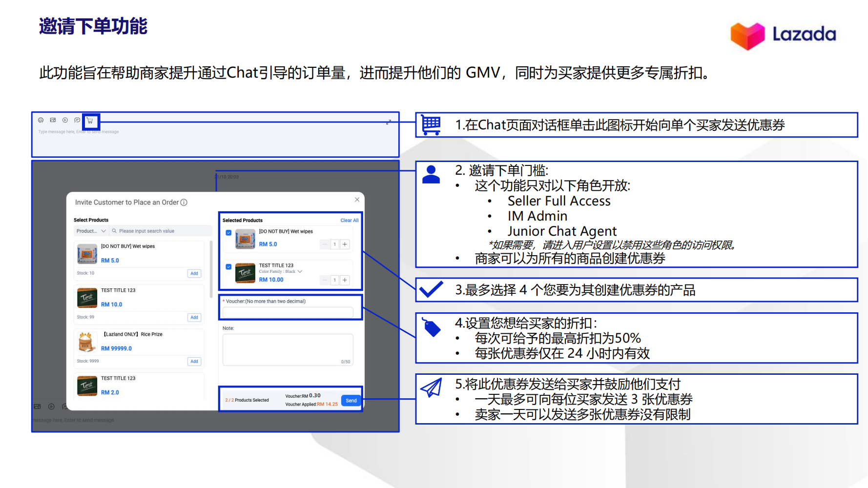Click the "RM 10.00" price in Selected Products
The width and height of the screenshot is (868, 488).
click(271, 280)
